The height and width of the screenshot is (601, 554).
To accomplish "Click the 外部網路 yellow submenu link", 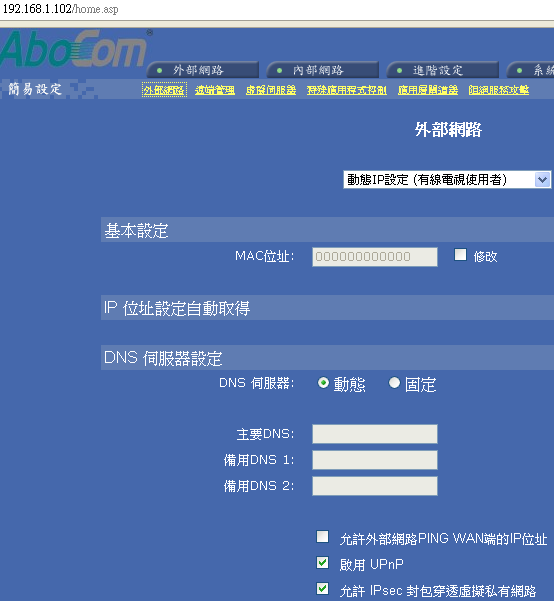I will 164,90.
